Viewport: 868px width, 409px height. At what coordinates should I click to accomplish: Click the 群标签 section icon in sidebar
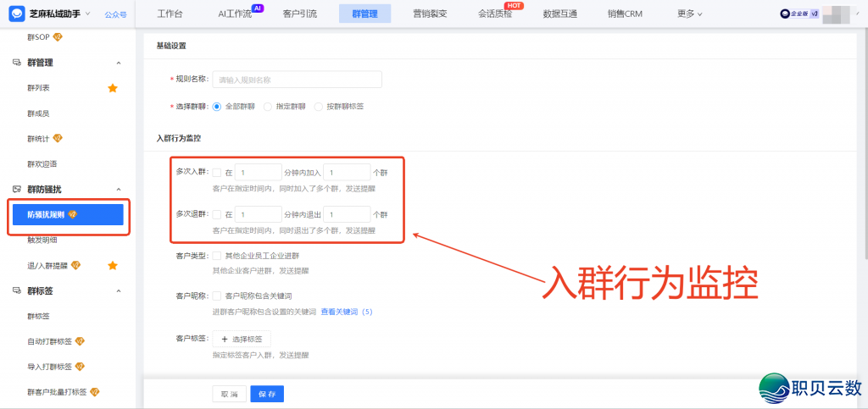tap(17, 290)
